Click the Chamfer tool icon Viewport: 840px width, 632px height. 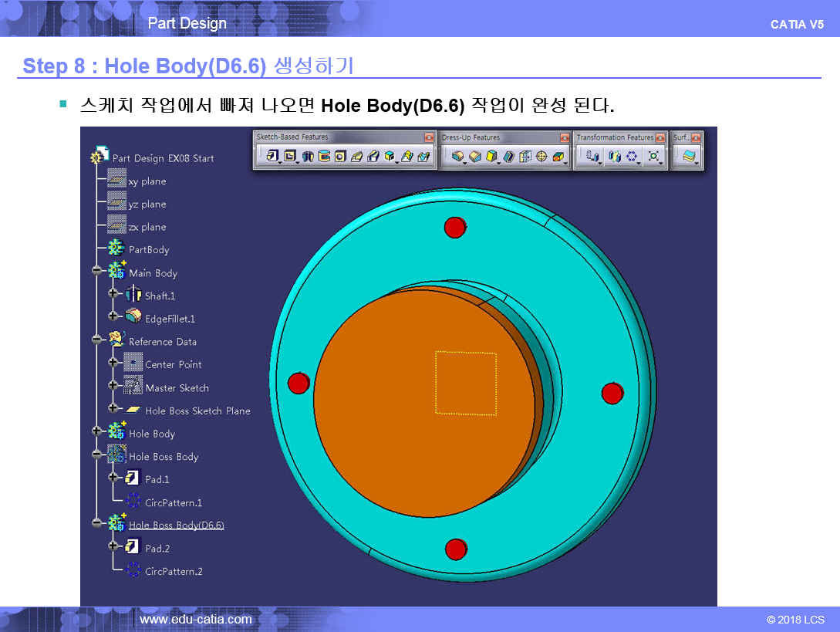(474, 157)
